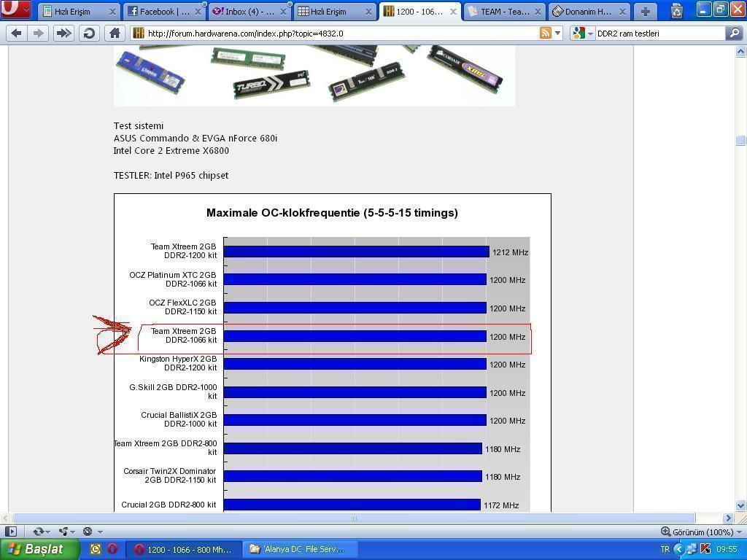Click the Kingston HyperX 2GB label
The width and height of the screenshot is (747, 560).
pos(178,363)
